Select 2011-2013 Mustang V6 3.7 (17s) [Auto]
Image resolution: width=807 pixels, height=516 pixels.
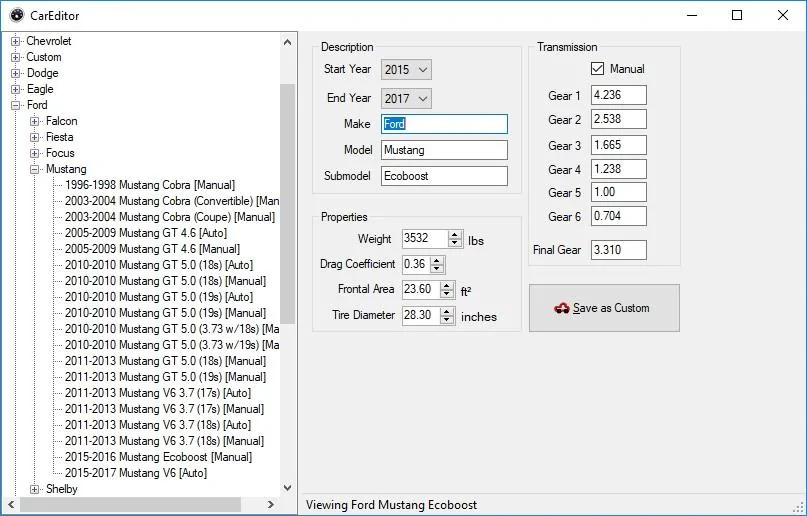[158, 393]
